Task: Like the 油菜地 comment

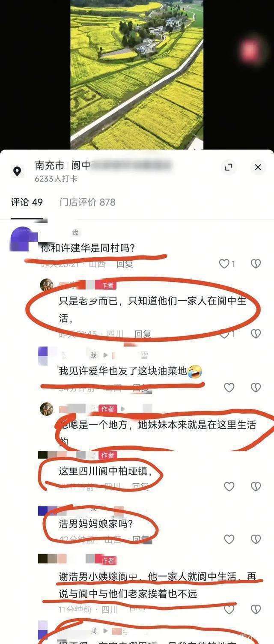Action: 229,388
